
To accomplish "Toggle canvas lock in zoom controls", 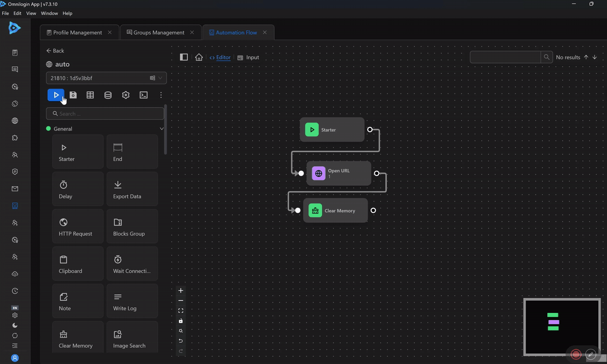I will point(181,321).
